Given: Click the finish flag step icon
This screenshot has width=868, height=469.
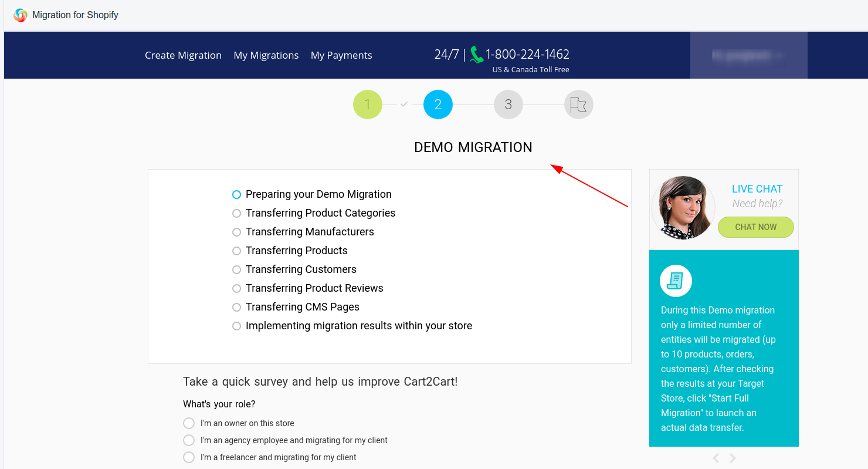Looking at the screenshot, I should coord(579,105).
